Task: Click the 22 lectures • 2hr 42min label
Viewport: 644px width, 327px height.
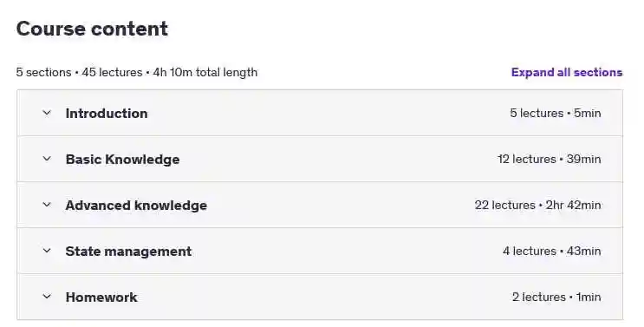Action: click(x=537, y=205)
